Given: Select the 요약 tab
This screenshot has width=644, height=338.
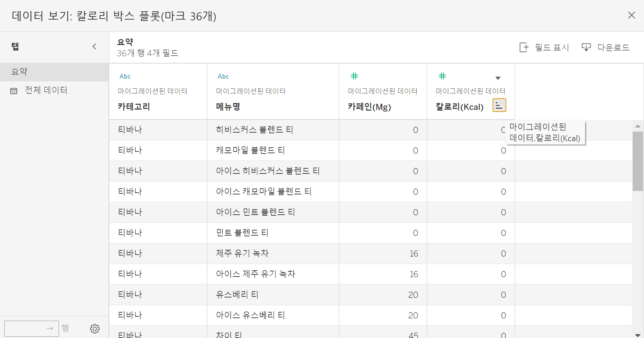Looking at the screenshot, I should coord(54,72).
